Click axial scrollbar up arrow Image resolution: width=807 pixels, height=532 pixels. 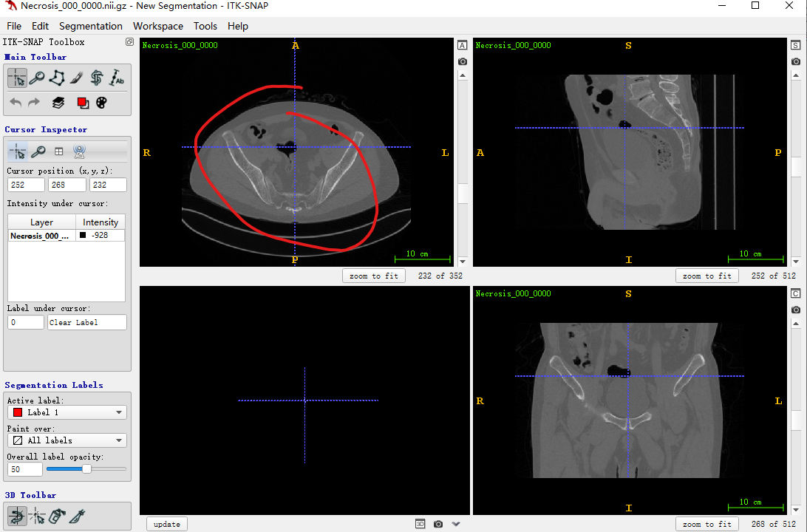(463, 75)
